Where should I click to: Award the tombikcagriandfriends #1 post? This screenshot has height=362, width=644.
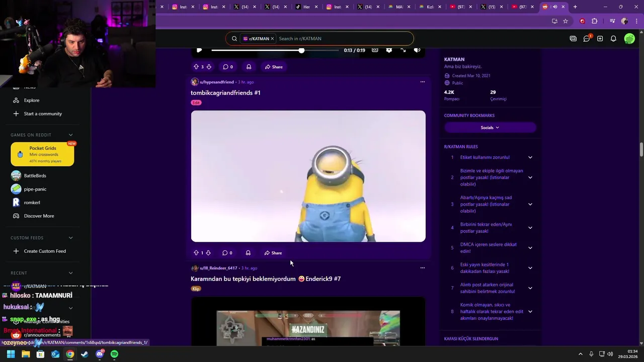point(248,253)
